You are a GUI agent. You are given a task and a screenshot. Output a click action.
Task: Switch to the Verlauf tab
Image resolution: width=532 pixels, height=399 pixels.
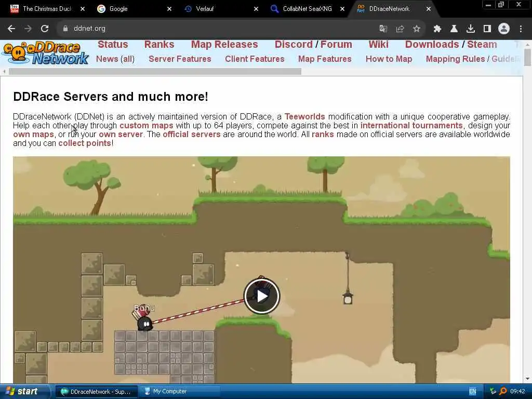tap(205, 9)
